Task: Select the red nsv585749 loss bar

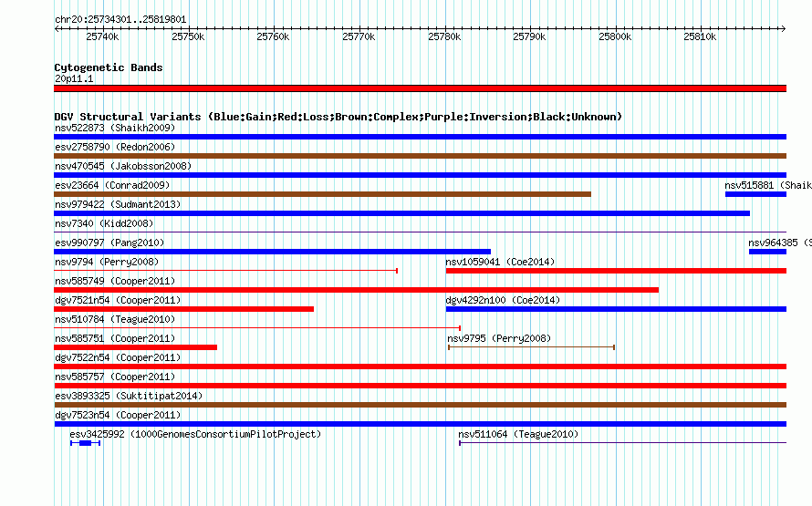Action: coord(357,290)
